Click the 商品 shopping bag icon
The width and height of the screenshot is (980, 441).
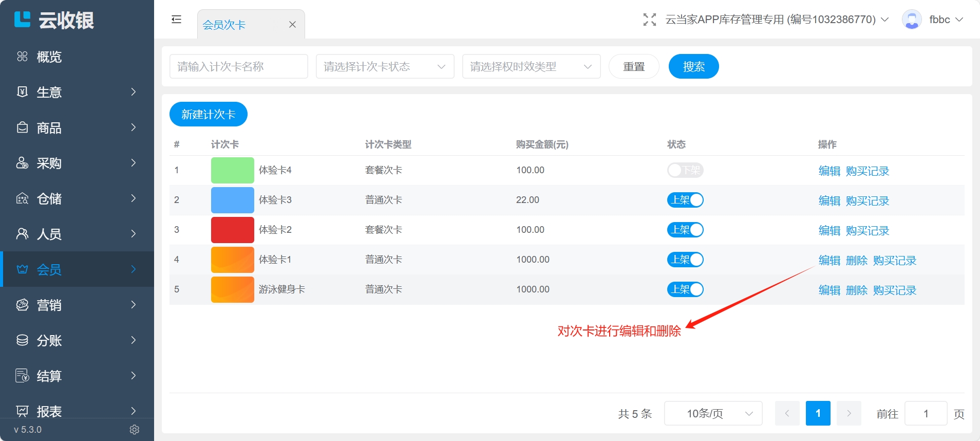(22, 127)
